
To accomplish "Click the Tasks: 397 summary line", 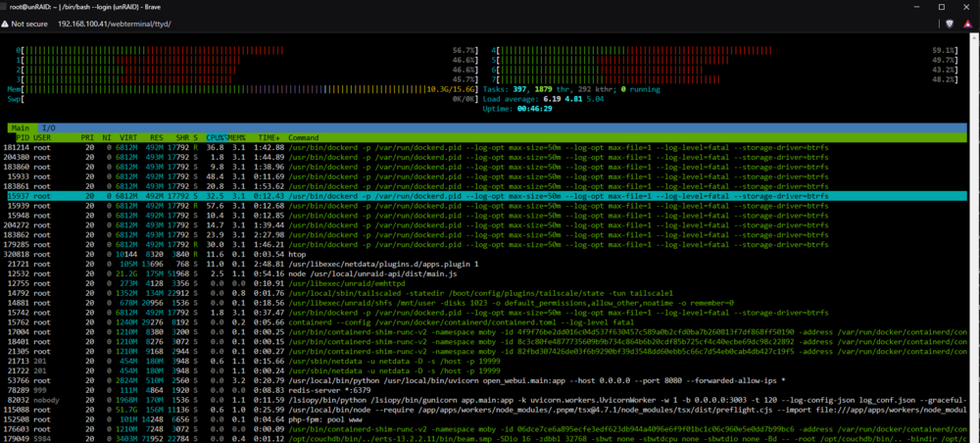I will click(571, 89).
